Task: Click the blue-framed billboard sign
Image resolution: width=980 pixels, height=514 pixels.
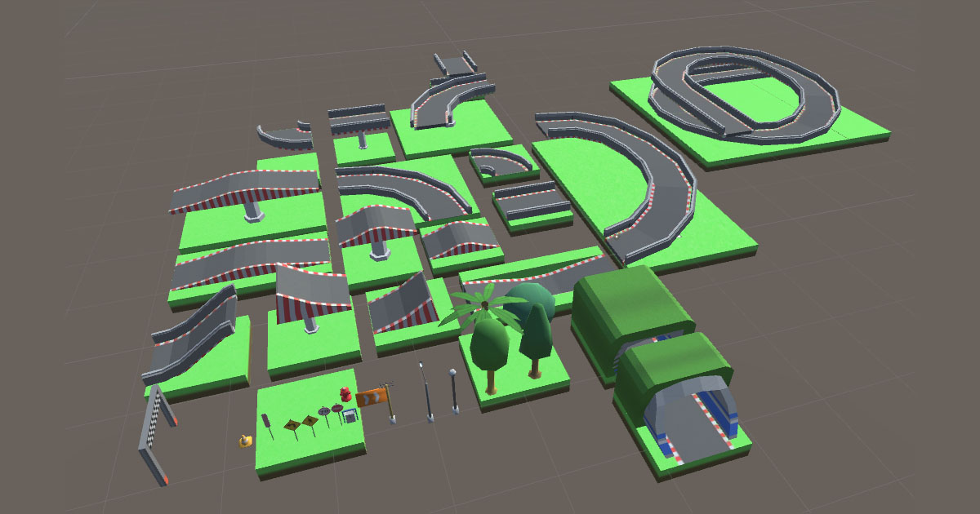Action: tap(350, 415)
